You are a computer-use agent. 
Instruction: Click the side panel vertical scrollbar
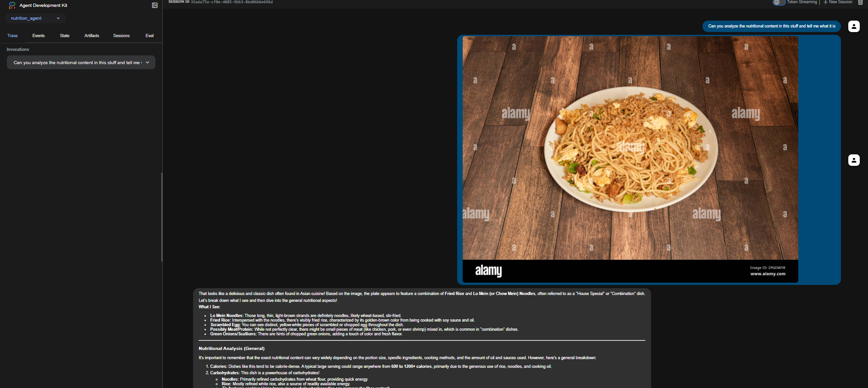tap(161, 217)
